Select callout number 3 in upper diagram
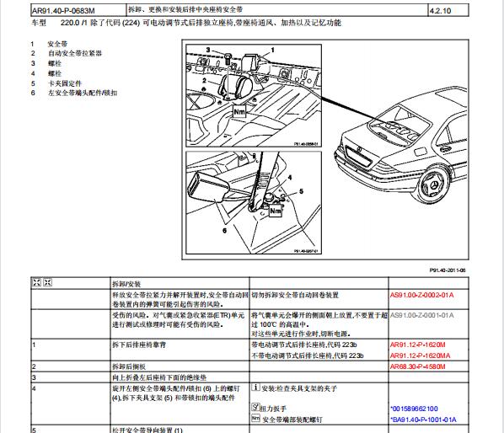The height and width of the screenshot is (433, 504). point(208,50)
